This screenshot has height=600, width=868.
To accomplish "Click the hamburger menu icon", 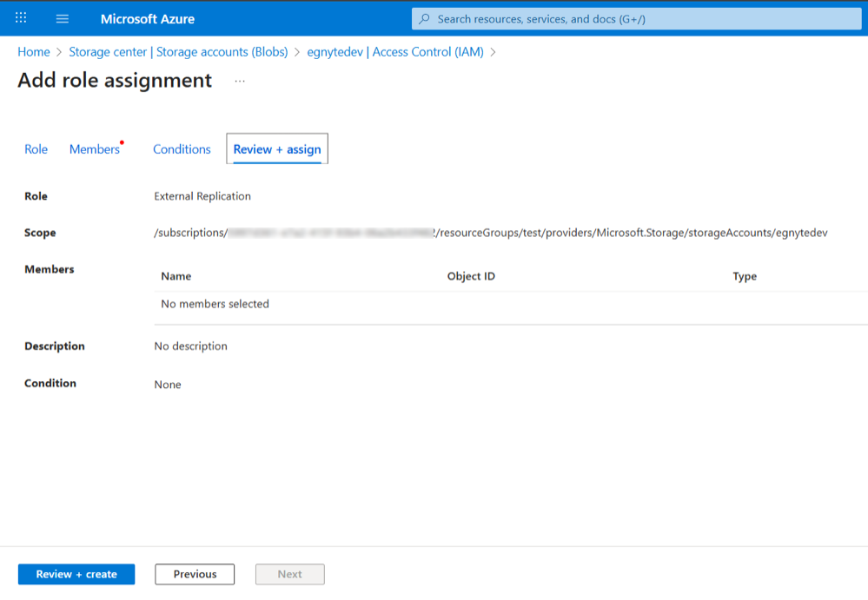I will [61, 17].
